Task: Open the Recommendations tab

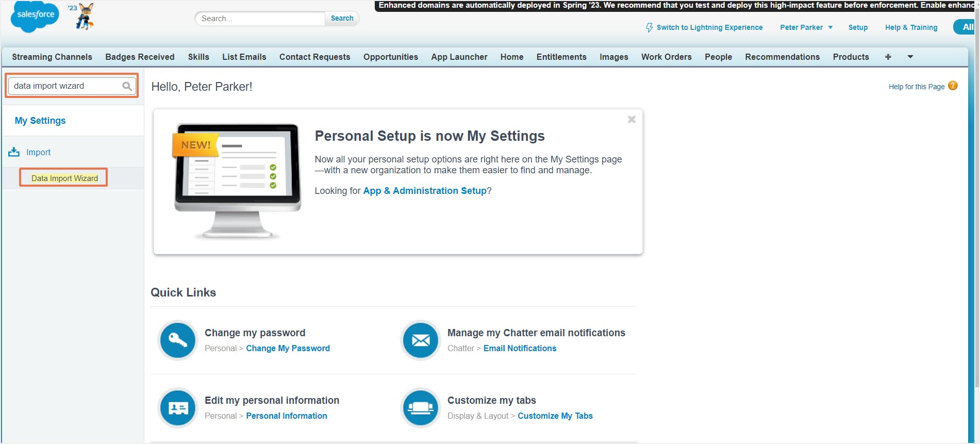Action: (x=783, y=57)
